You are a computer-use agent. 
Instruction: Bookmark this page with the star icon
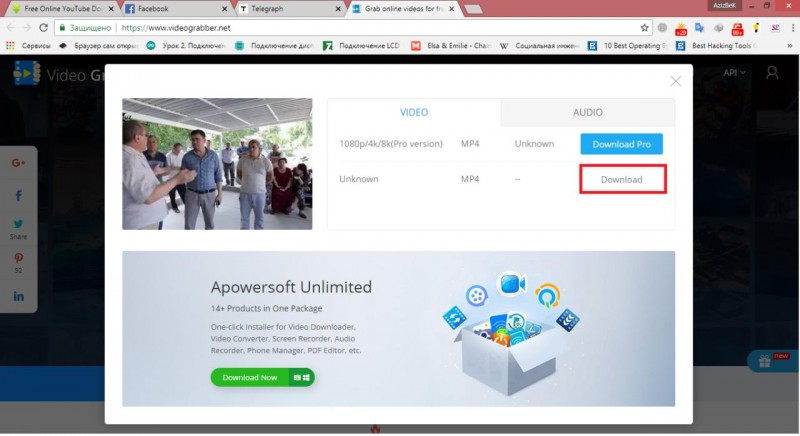click(x=644, y=28)
